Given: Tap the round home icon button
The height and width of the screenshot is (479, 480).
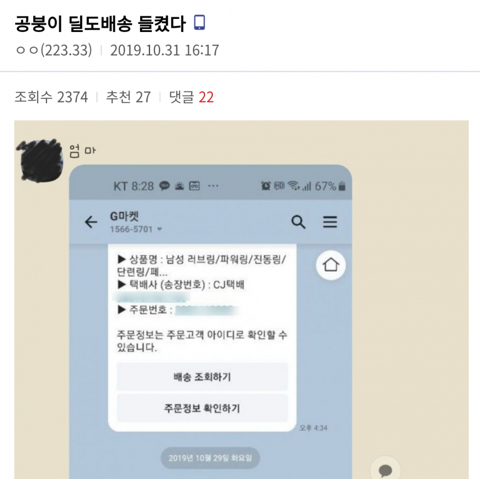Looking at the screenshot, I should [331, 265].
